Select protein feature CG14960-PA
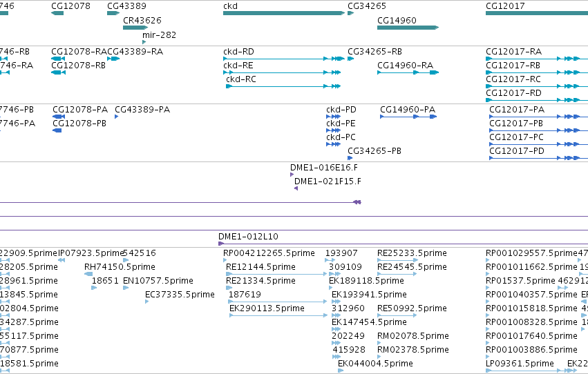Screen dimensions: 588x374 [408, 117]
